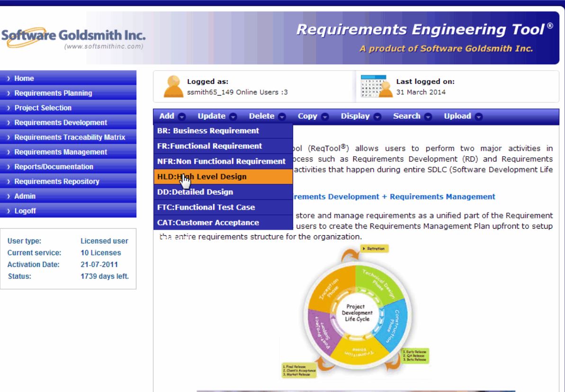Open the Search dropdown arrow
This screenshot has height=392, width=565.
pyautogui.click(x=428, y=117)
